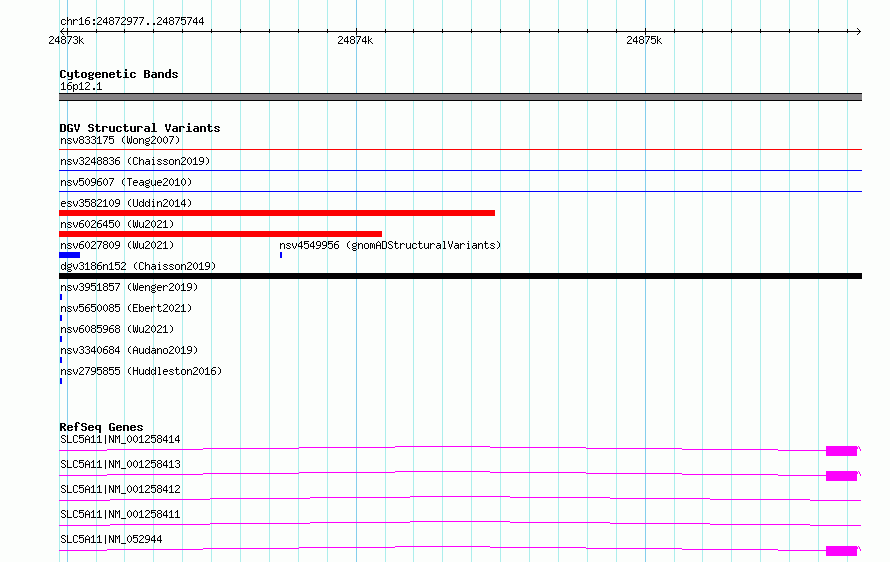
Task: Select the black dgv3186n152 variant bar
Action: click(x=460, y=276)
